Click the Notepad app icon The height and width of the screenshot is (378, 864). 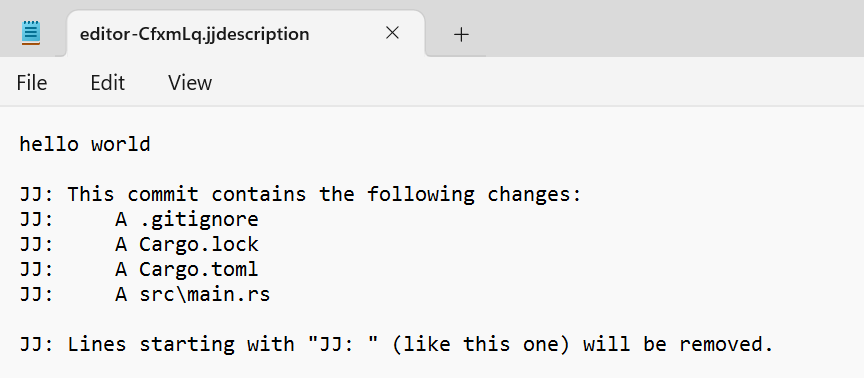point(31,33)
